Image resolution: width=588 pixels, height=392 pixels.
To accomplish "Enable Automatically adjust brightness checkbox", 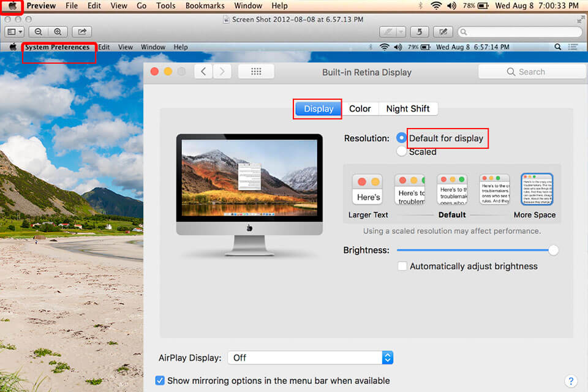I will pyautogui.click(x=402, y=266).
